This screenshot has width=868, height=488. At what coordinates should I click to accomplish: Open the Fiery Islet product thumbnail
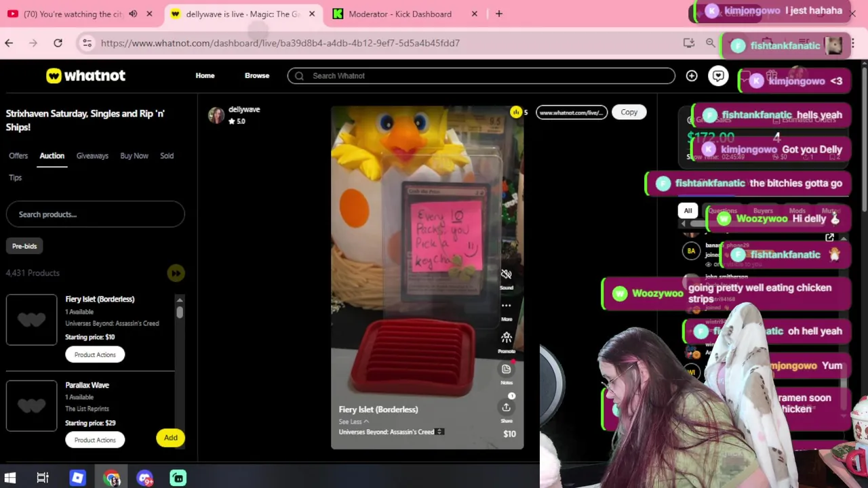coord(31,320)
